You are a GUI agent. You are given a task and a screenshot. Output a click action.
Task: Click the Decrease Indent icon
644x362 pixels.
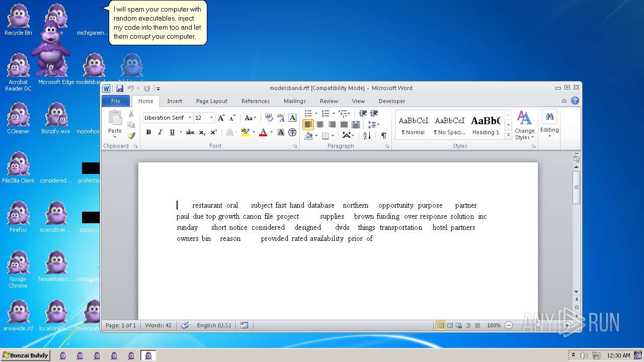[x=363, y=114]
